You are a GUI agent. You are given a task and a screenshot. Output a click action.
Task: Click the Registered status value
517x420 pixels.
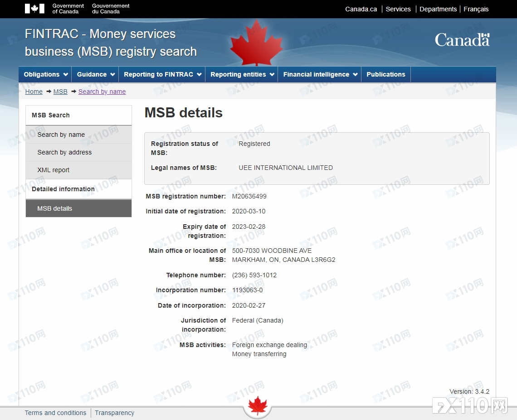[x=254, y=144]
